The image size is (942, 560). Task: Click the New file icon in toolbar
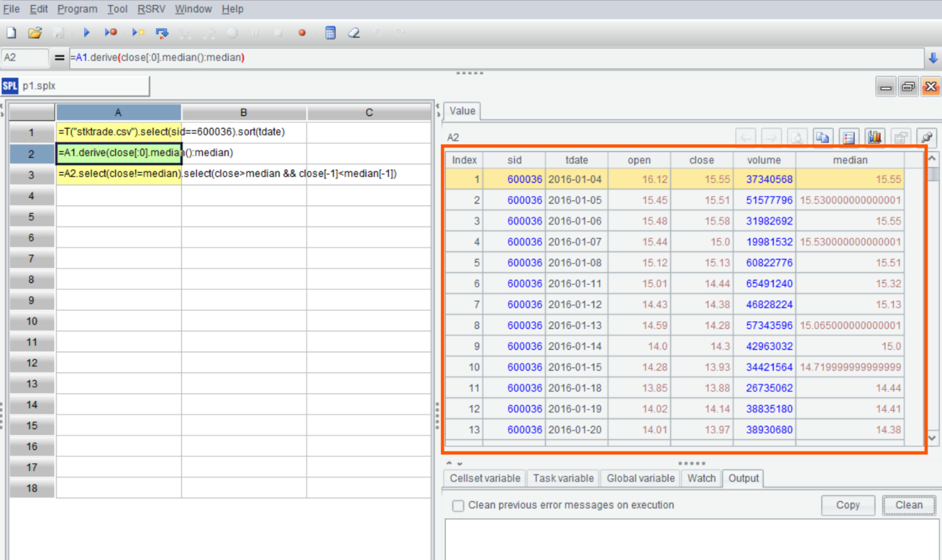coord(11,33)
